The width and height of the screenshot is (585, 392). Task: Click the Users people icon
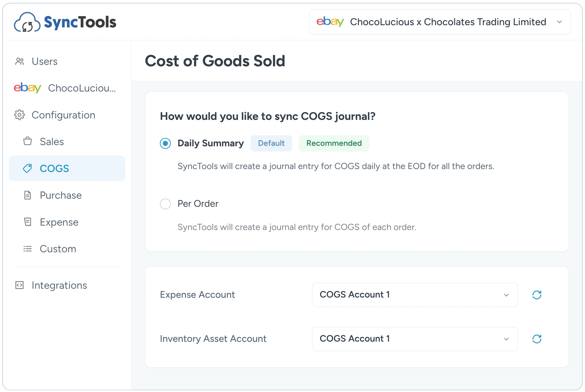coord(20,61)
